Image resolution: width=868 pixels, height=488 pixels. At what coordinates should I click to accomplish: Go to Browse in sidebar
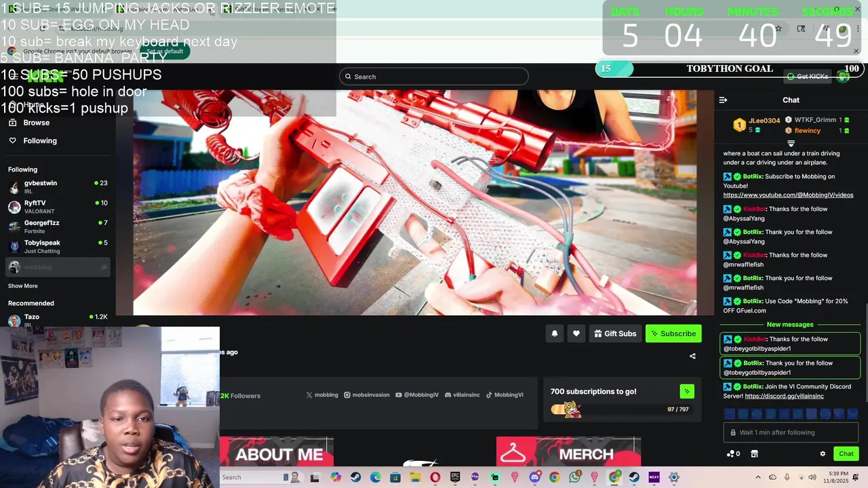(x=36, y=123)
